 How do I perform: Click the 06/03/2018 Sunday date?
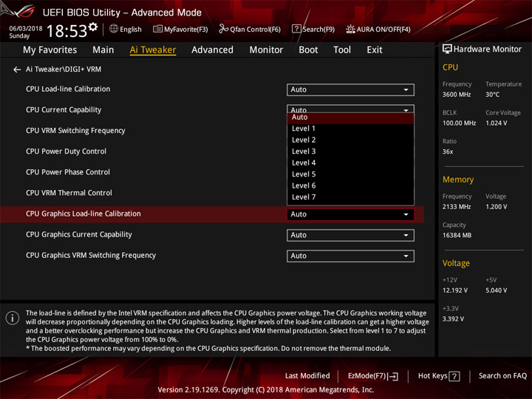[x=25, y=32]
